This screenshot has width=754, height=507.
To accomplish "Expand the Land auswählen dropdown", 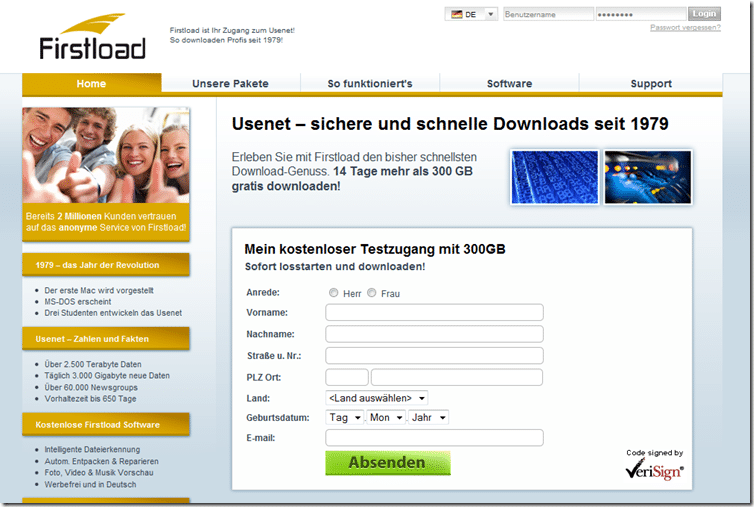I will point(377,398).
